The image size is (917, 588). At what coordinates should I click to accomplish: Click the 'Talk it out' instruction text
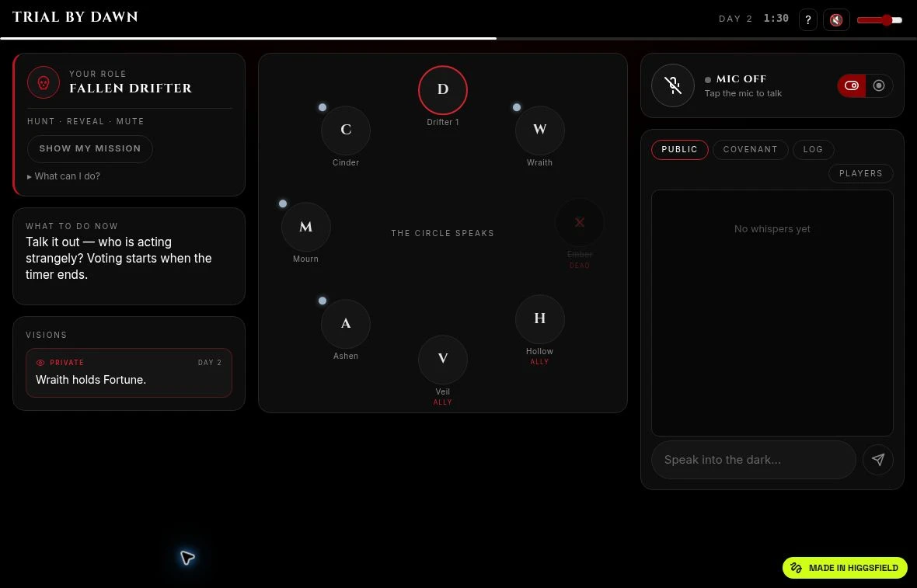(119, 259)
